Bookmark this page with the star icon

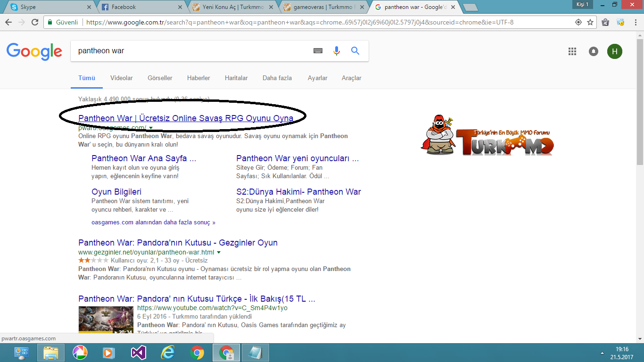[x=590, y=22]
